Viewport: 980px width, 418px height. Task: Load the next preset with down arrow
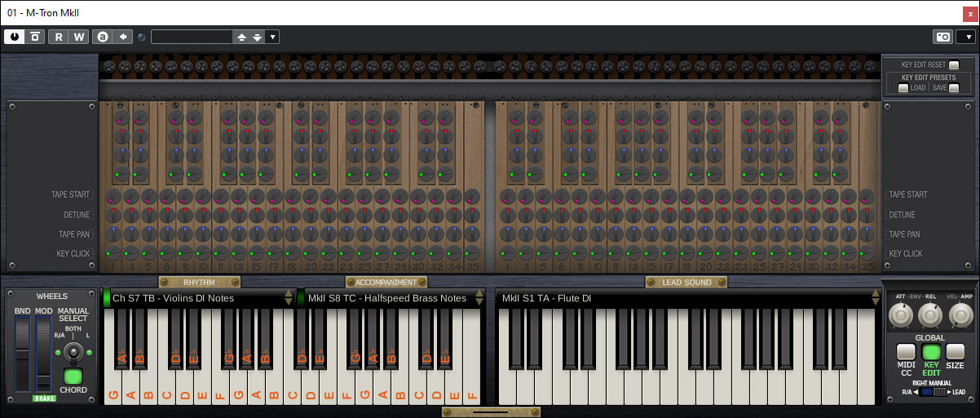click(x=258, y=37)
